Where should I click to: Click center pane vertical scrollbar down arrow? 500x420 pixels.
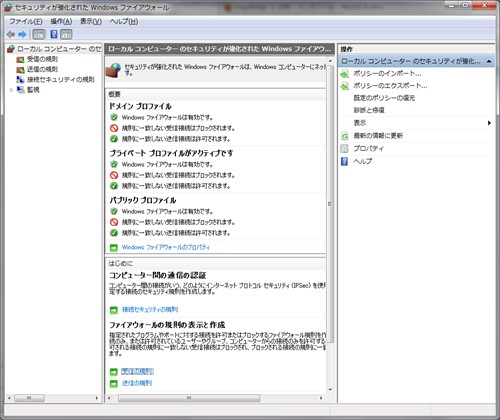click(x=330, y=389)
